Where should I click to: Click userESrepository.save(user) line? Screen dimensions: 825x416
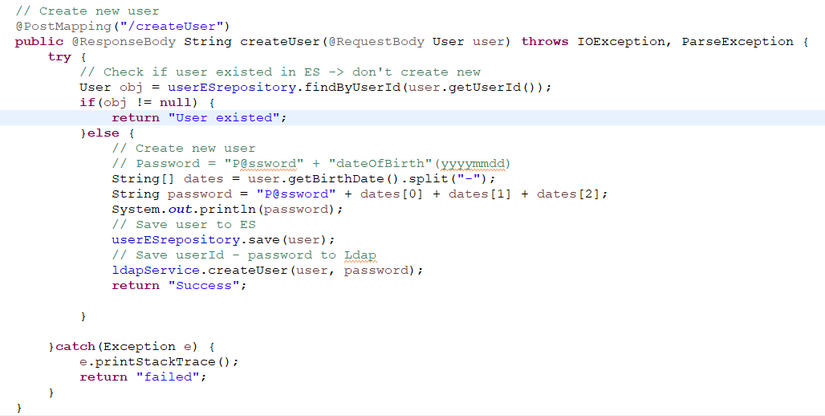coord(223,240)
